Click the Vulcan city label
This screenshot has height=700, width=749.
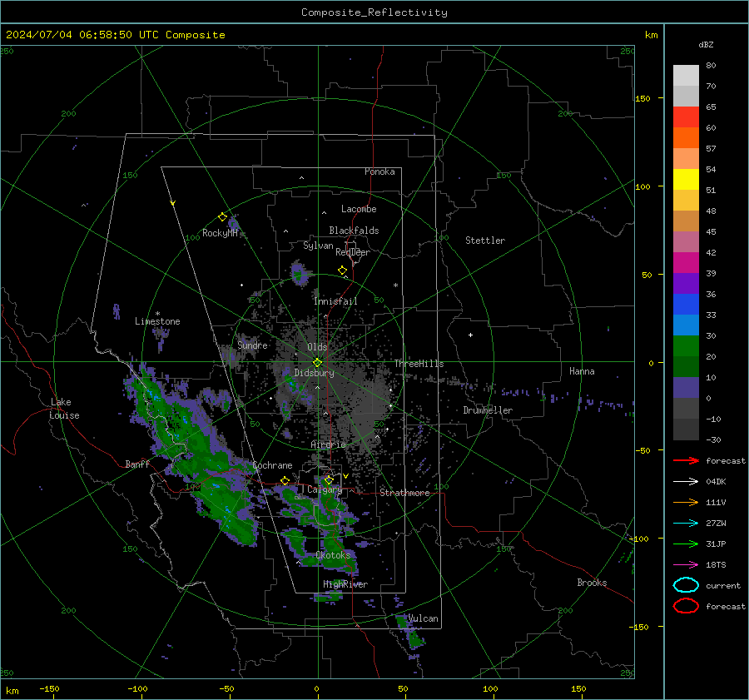(x=423, y=618)
